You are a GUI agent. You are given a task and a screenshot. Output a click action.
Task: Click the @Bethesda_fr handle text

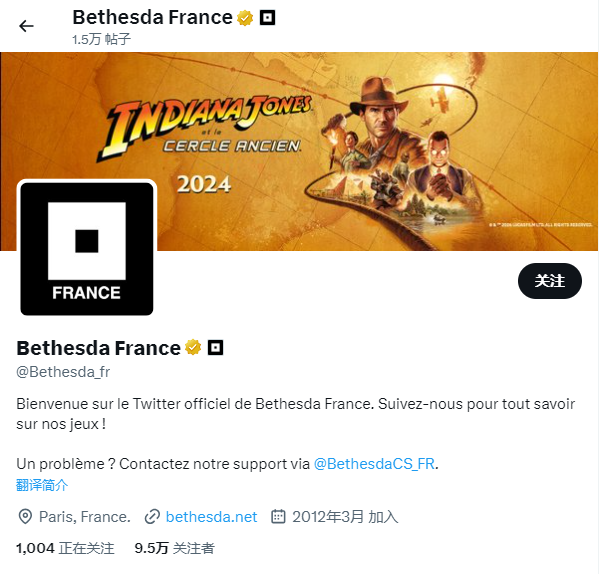[63, 371]
